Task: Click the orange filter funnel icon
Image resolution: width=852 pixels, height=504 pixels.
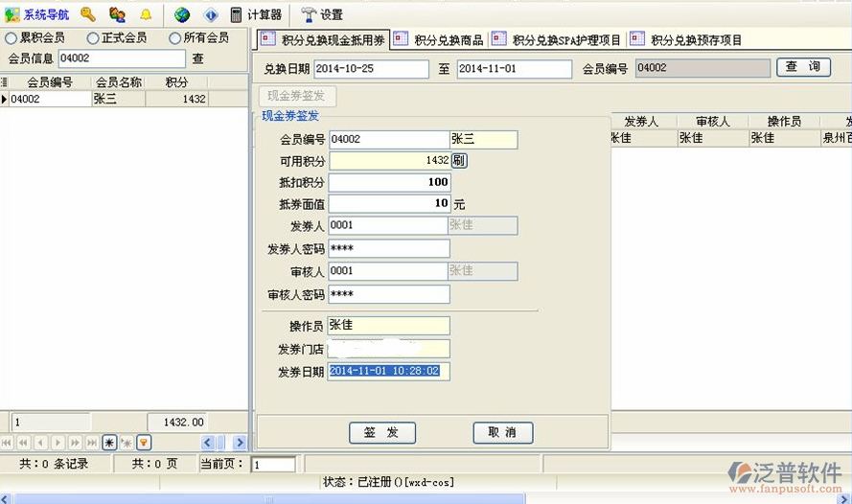Action: click(144, 443)
